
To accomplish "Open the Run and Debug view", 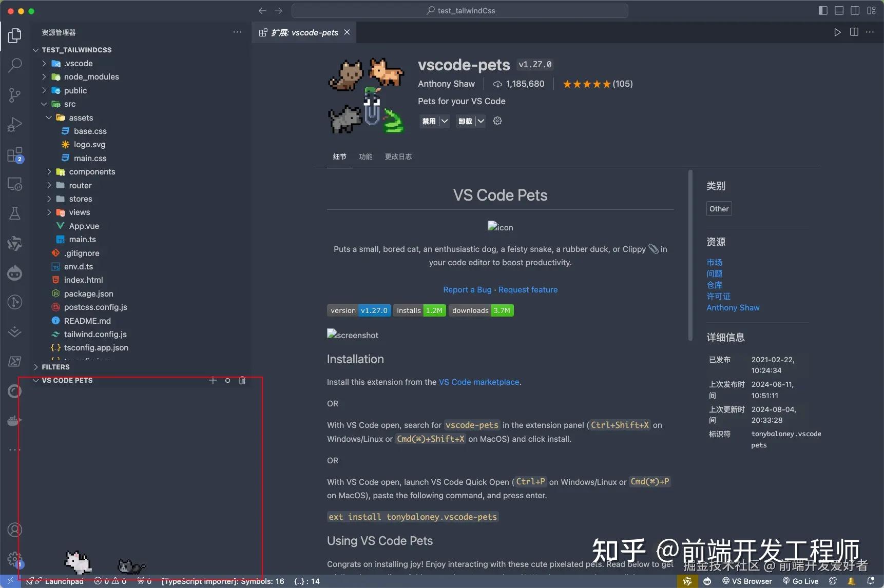I will (14, 124).
